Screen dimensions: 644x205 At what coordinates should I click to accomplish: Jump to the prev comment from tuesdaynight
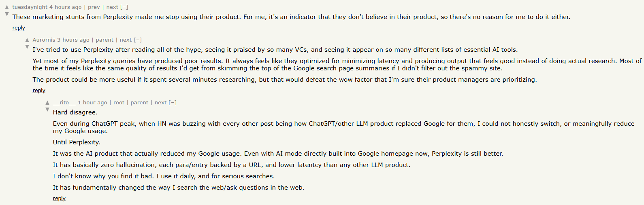point(94,7)
